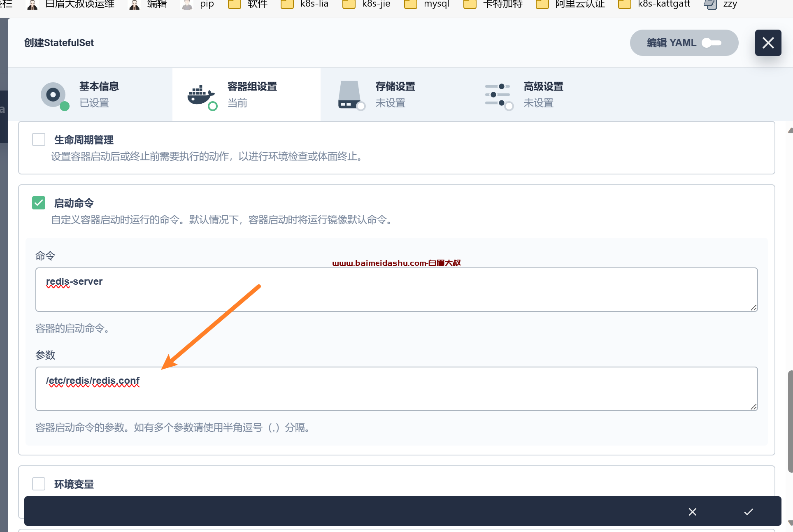Click the 启动命令 heading
The height and width of the screenshot is (532, 793).
click(x=74, y=203)
